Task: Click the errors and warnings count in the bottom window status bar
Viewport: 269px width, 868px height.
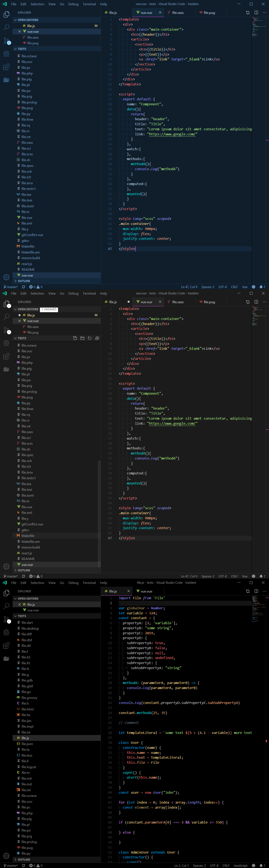Action: click(x=36, y=865)
